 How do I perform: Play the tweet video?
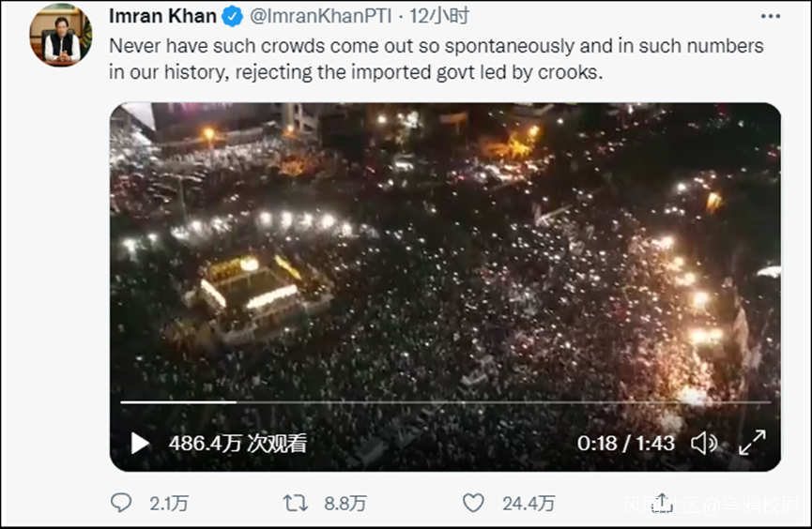point(140,443)
